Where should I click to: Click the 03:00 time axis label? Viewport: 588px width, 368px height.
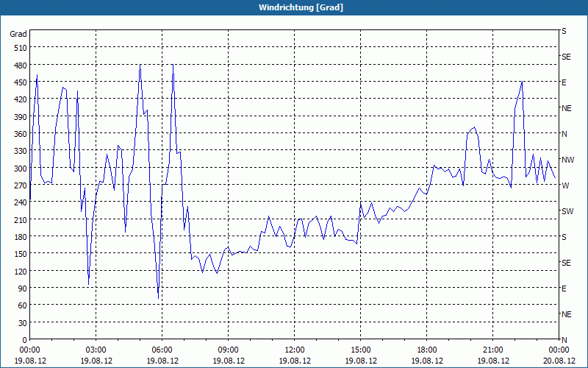point(96,350)
